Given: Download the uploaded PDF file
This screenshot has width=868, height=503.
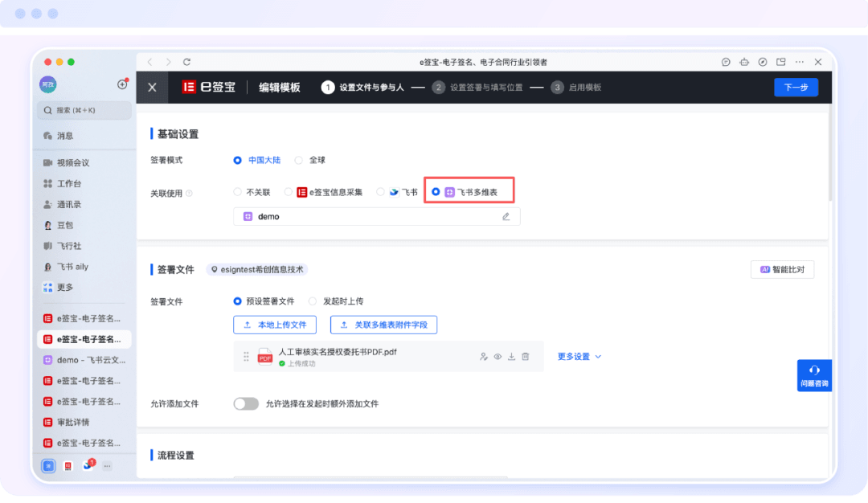Looking at the screenshot, I should click(x=511, y=357).
